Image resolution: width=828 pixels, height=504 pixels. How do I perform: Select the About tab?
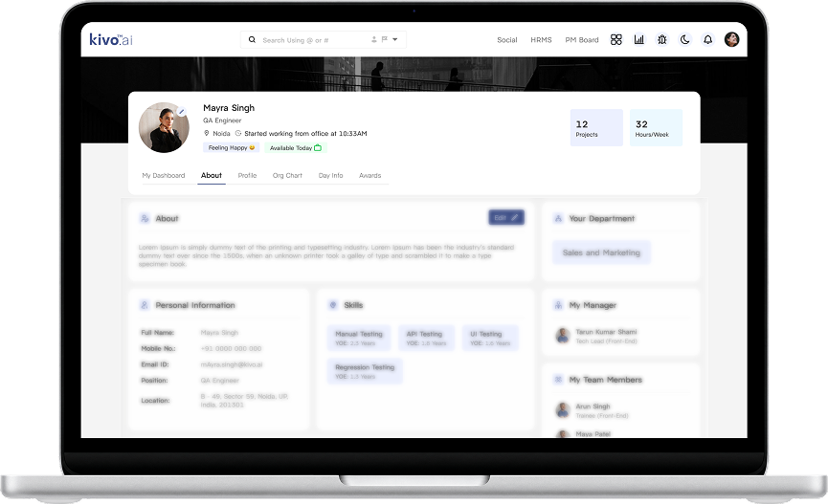pos(212,175)
